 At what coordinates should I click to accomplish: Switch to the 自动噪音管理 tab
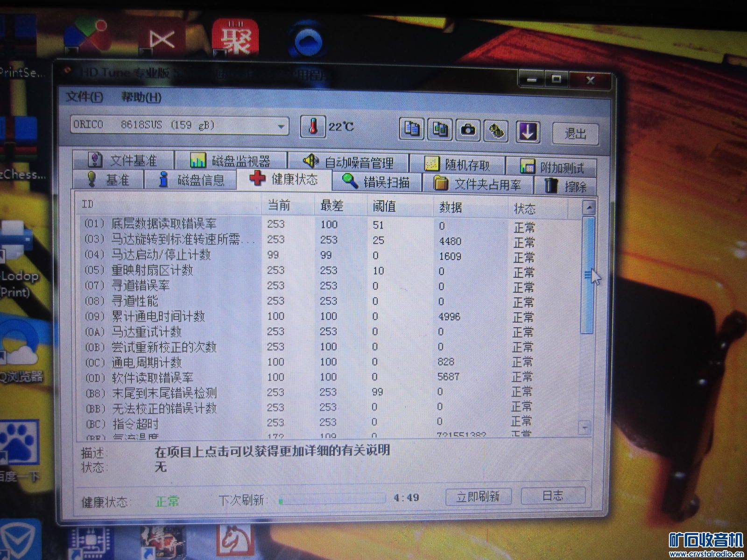(x=348, y=162)
